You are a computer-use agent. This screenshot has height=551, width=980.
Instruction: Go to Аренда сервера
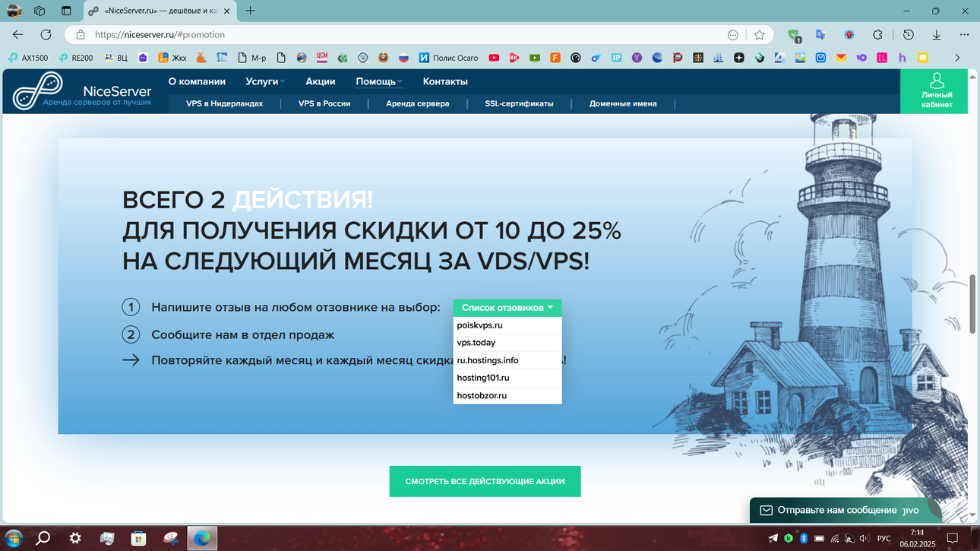[418, 103]
